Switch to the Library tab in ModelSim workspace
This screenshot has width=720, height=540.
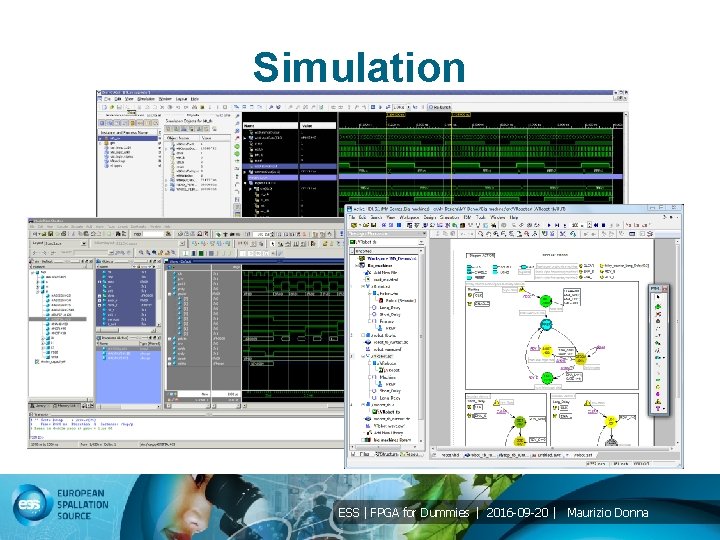(x=40, y=406)
